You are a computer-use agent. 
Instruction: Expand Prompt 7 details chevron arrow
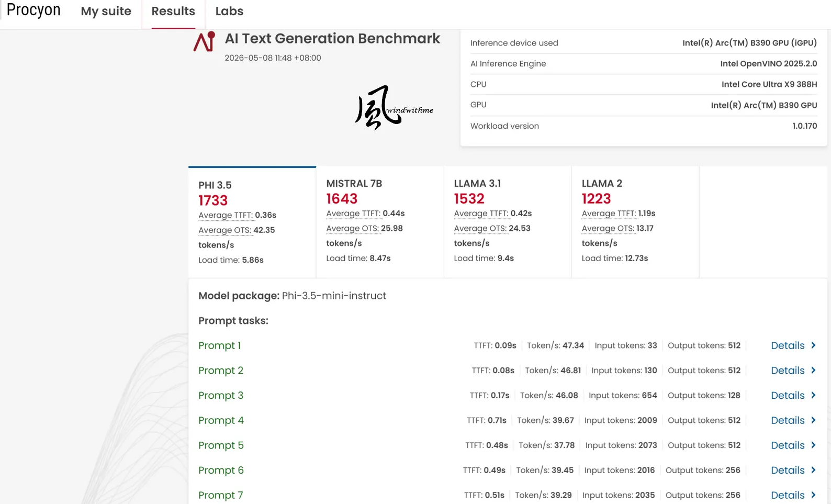813,495
